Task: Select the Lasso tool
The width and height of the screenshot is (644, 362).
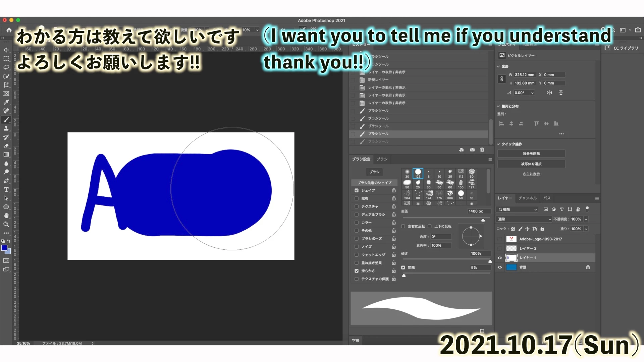Action: (x=6, y=67)
